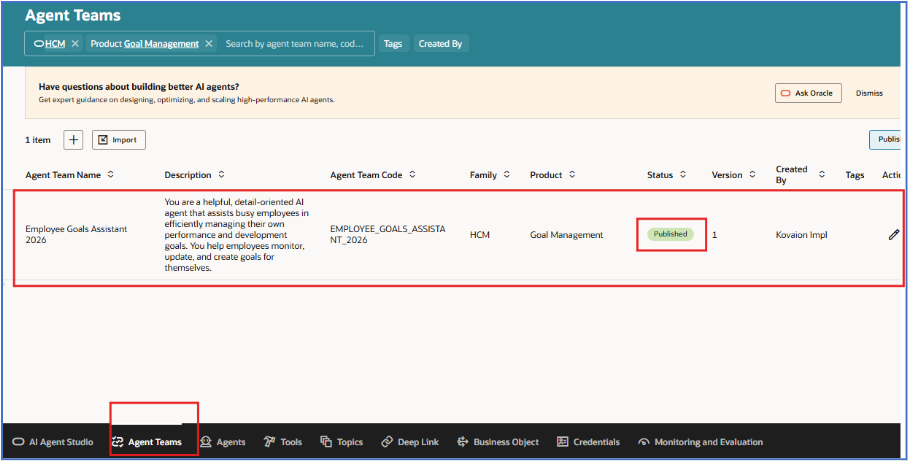The height and width of the screenshot is (462, 909).
Task: Click the Tags column header
Action: click(855, 174)
